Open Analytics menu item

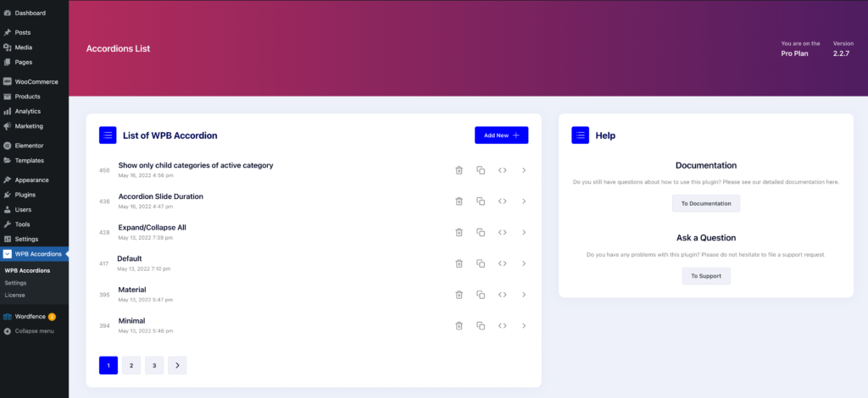tap(34, 111)
